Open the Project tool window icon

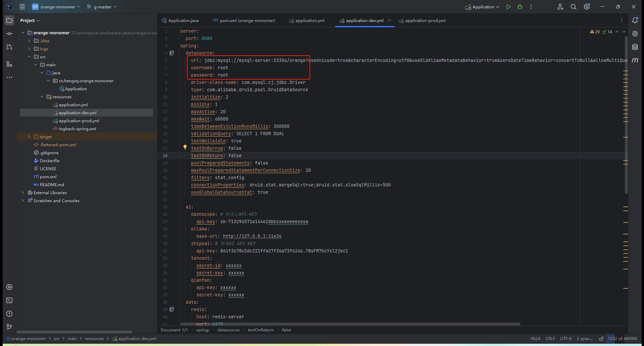[9, 20]
